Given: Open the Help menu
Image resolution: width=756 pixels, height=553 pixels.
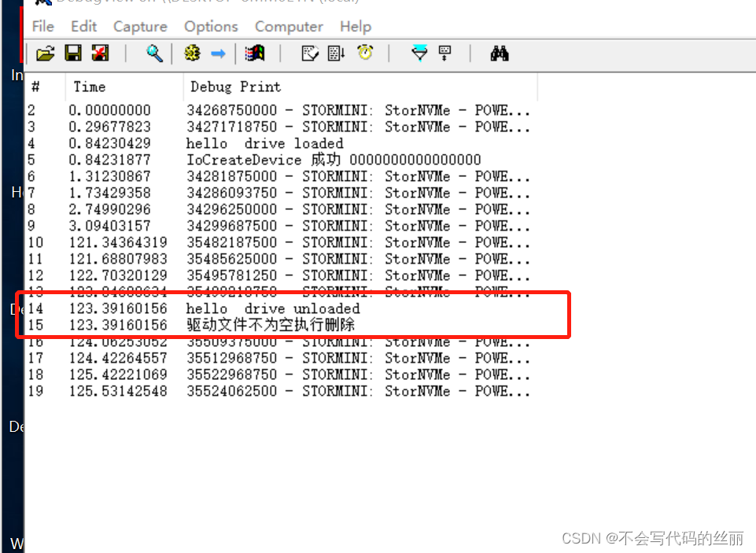Looking at the screenshot, I should pos(356,26).
